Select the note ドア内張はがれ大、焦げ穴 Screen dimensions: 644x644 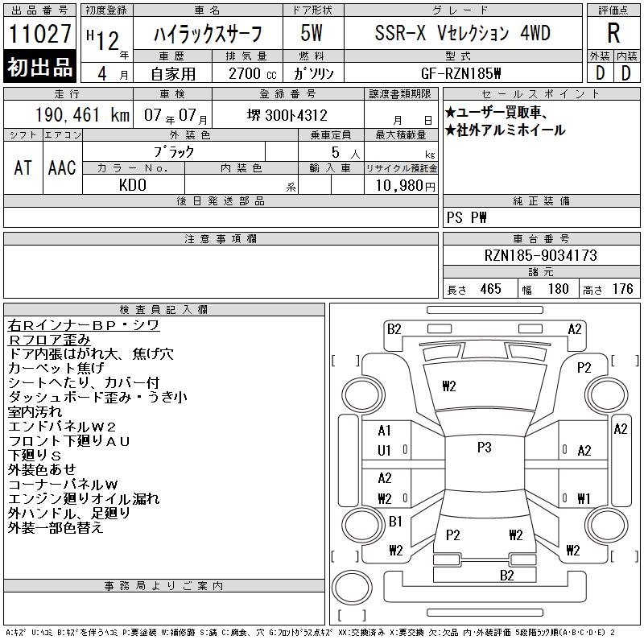[x=91, y=354]
